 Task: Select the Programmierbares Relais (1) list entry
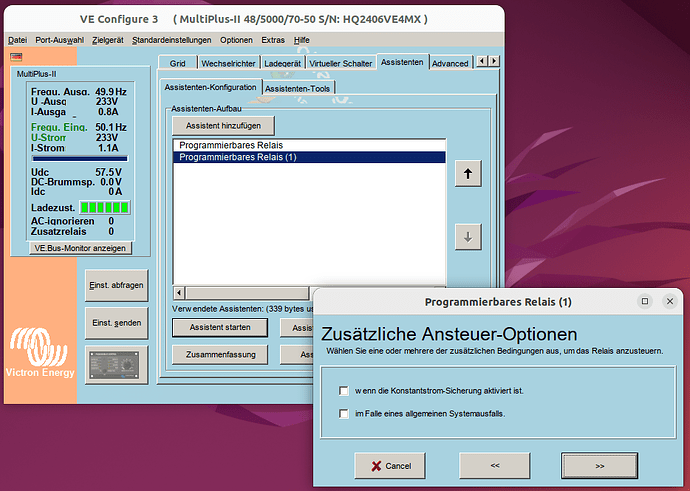coord(309,157)
